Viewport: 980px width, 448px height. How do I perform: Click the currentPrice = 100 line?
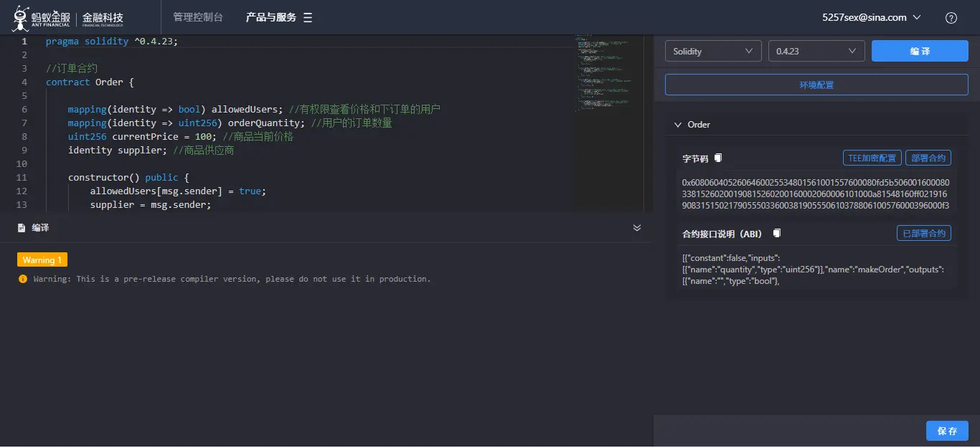[181, 137]
